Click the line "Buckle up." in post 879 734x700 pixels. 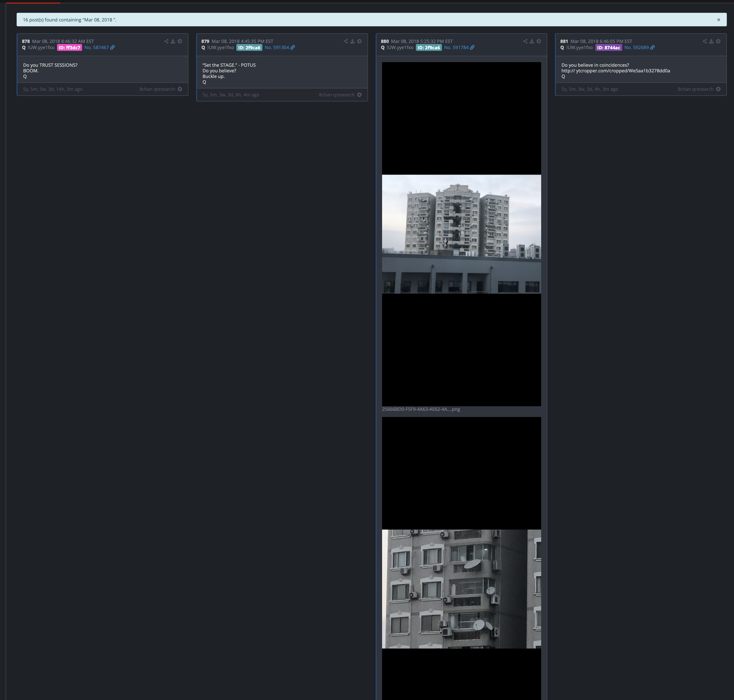(x=214, y=76)
